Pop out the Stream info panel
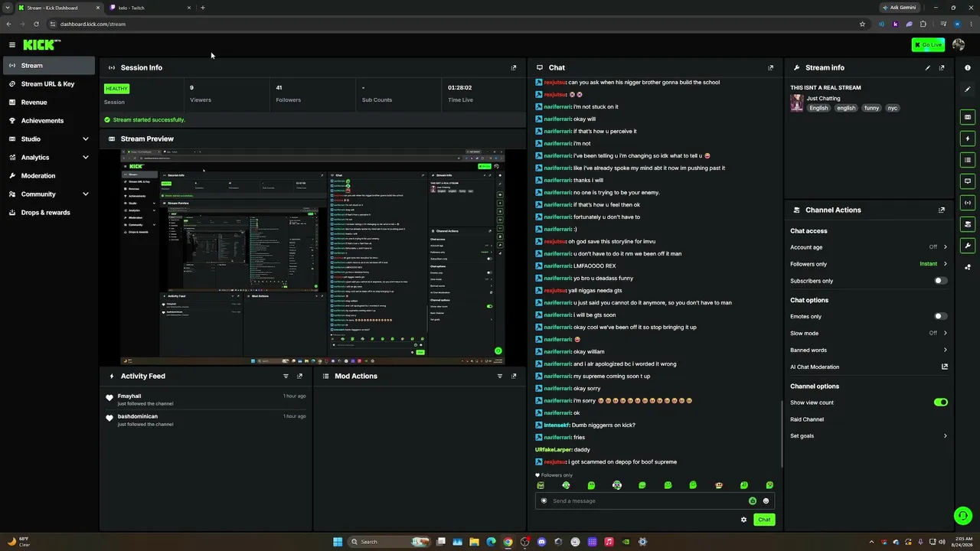 [x=942, y=68]
